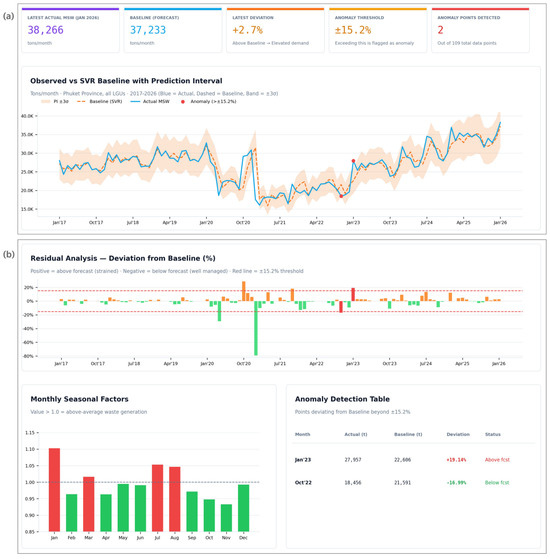Viewport: 550px width, 559px height.
Task: Click the Anomaly Threshold ±15.2% card
Action: point(378,31)
